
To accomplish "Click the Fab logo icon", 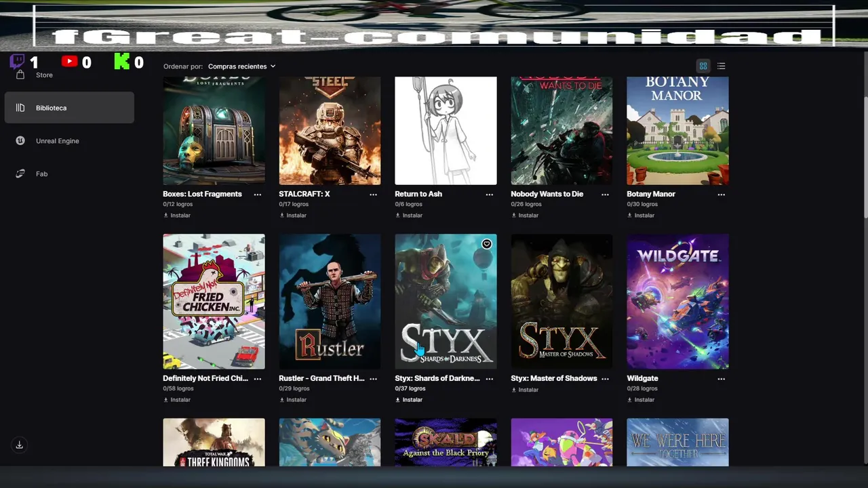I will [20, 174].
